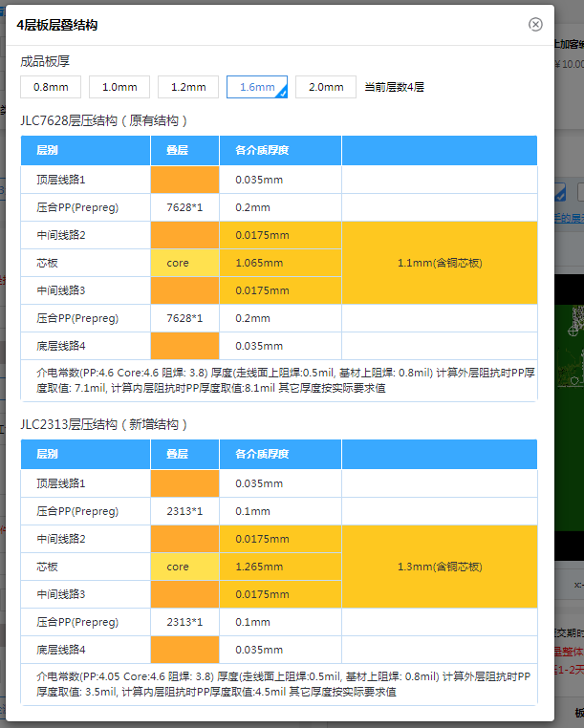
Task: Click the 1.1mm(含铜芯板) yellow cell
Action: pos(439,263)
